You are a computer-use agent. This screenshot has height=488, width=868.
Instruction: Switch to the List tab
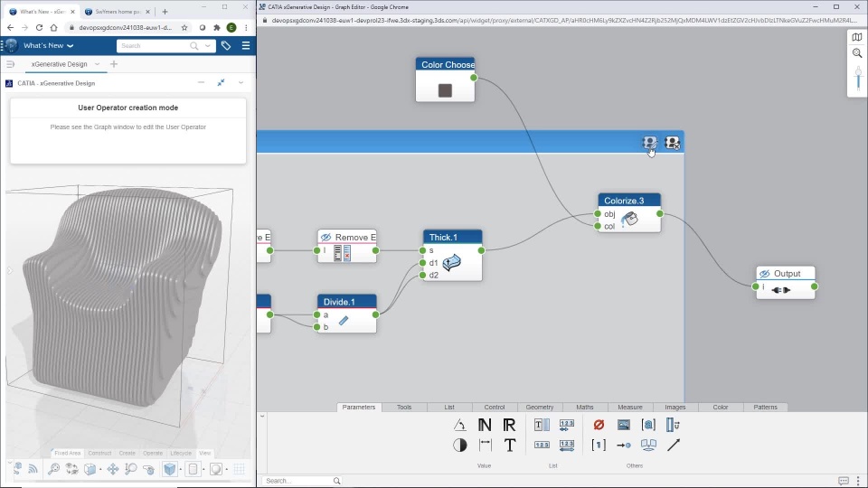449,408
